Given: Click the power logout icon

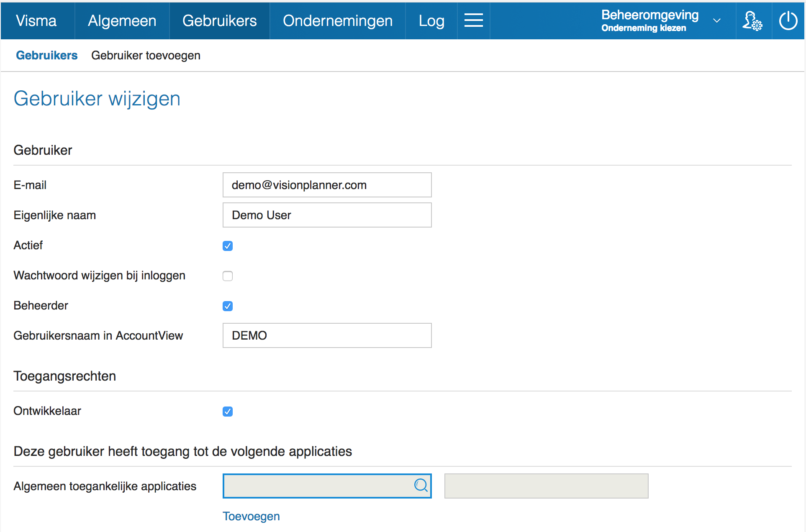Looking at the screenshot, I should 788,20.
